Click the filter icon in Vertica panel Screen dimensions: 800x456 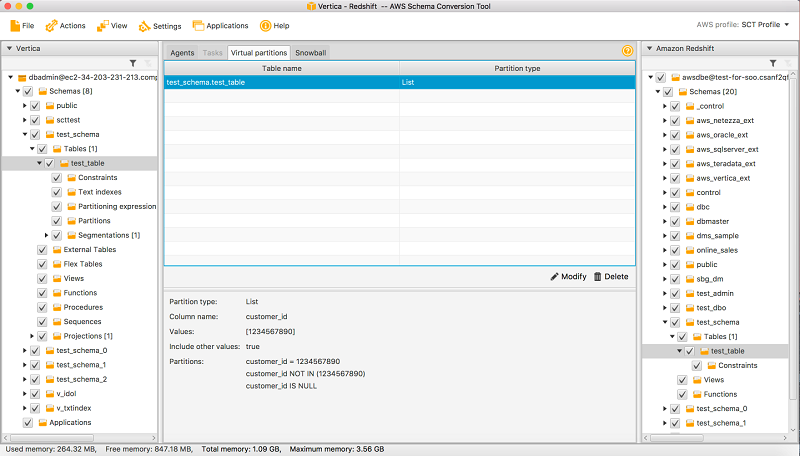click(x=133, y=63)
